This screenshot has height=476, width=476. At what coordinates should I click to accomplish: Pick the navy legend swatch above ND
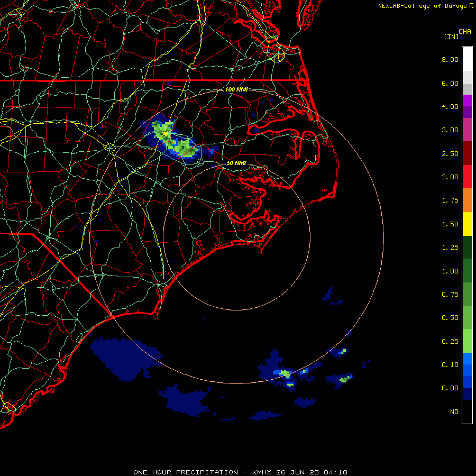(x=467, y=394)
